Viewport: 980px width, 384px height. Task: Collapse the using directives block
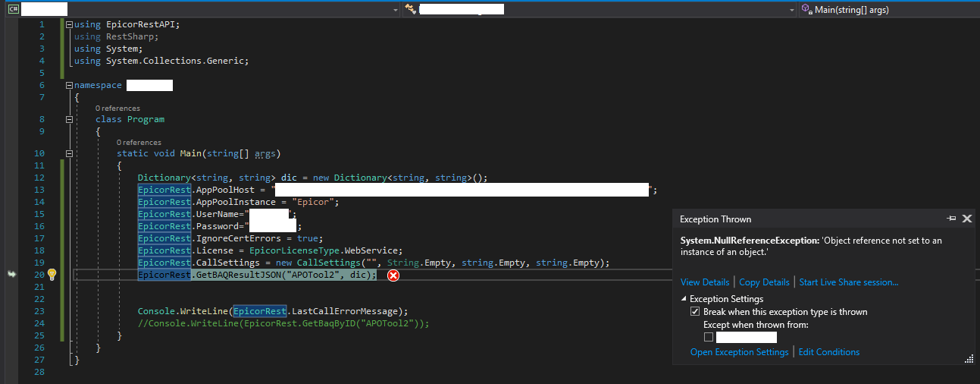70,24
